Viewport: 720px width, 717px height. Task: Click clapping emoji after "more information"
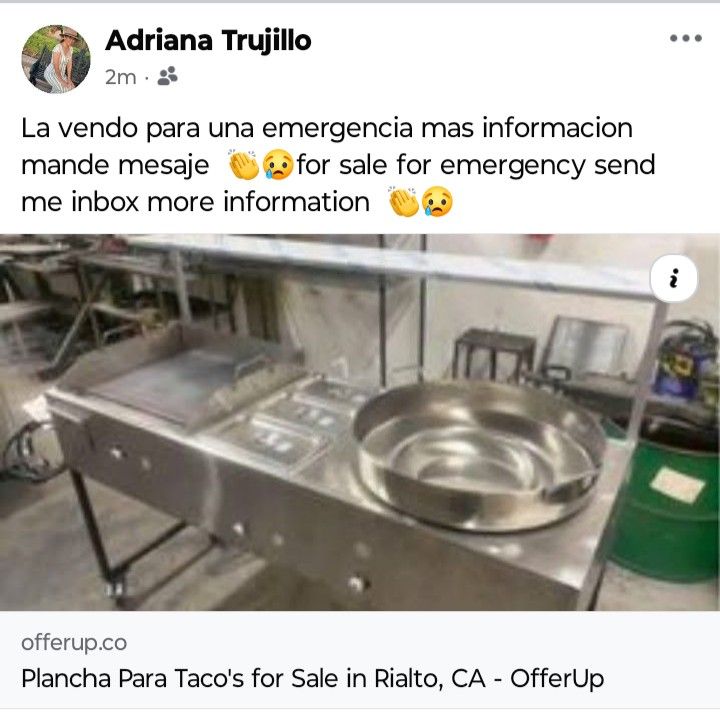[x=404, y=202]
